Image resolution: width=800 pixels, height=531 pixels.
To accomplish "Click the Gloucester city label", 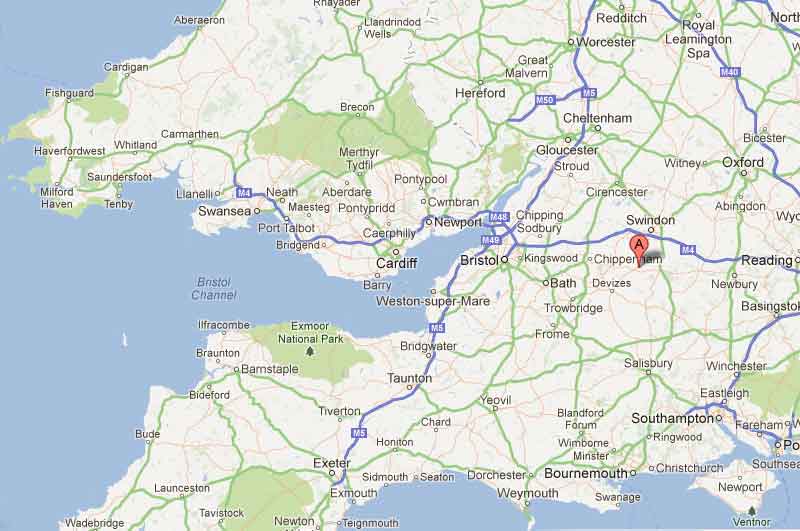I will point(567,150).
